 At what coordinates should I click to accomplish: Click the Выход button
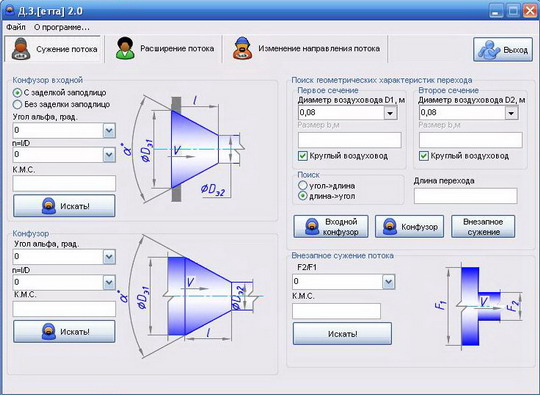pos(503,50)
